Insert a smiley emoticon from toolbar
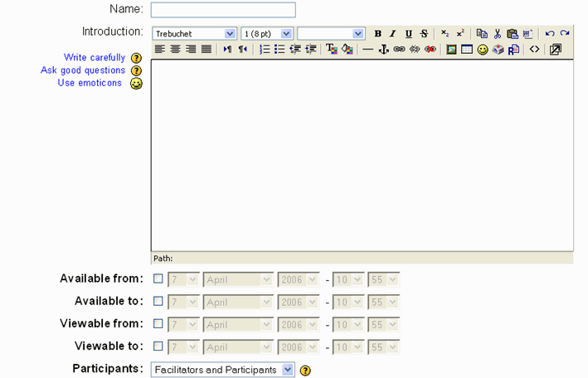The image size is (588, 378). (x=482, y=50)
